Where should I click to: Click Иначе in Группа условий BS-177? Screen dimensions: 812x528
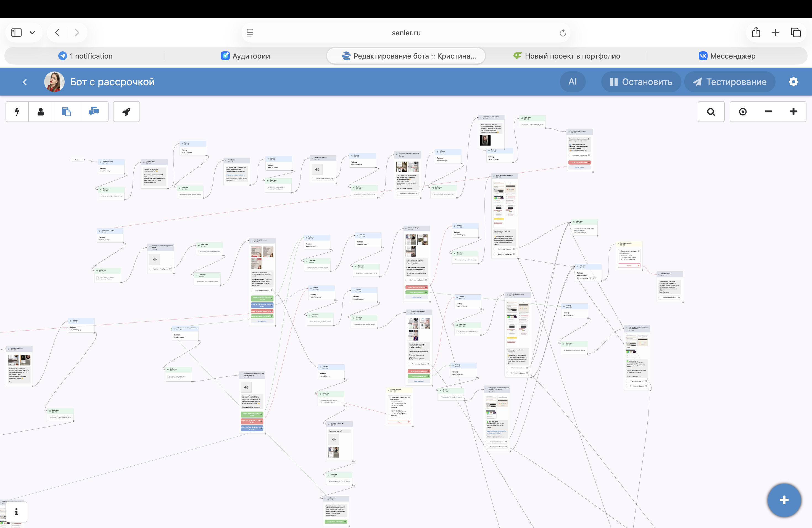tap(400, 422)
